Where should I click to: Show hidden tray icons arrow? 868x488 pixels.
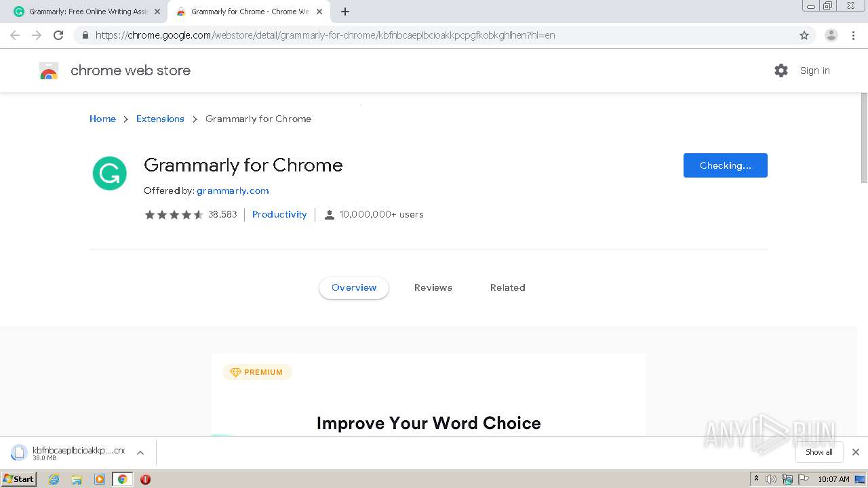pos(756,479)
